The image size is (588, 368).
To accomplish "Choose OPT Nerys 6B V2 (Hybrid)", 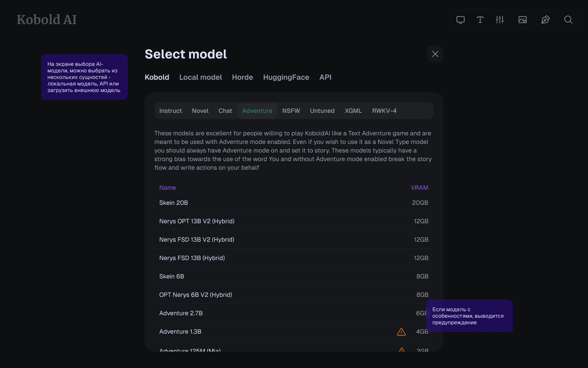I will [x=294, y=295].
